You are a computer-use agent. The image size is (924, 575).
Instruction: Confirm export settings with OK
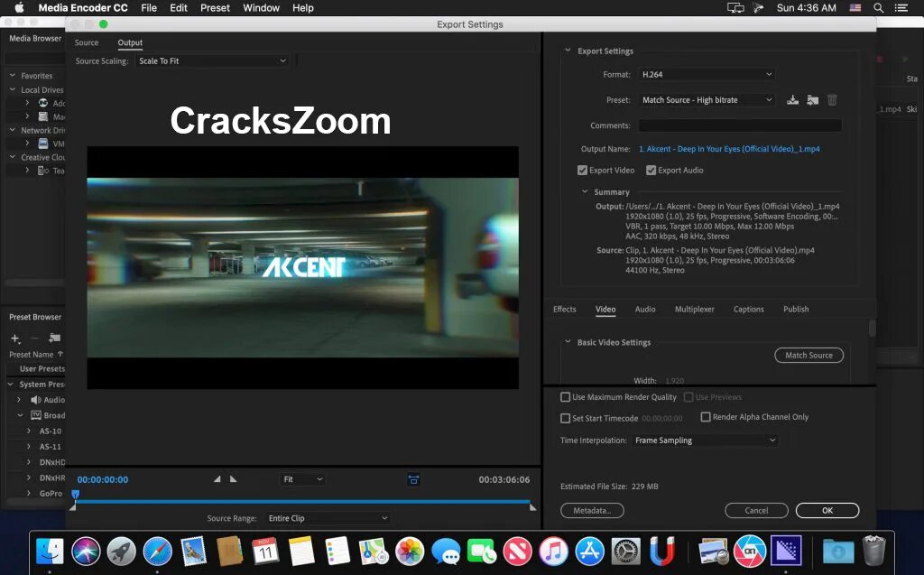[x=827, y=510]
